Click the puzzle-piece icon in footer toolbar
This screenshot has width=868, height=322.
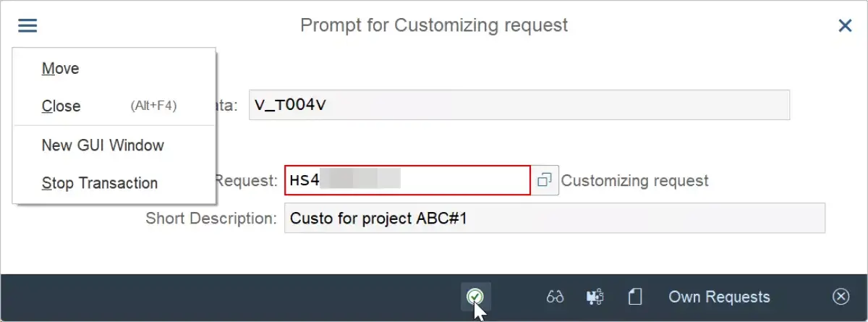595,297
